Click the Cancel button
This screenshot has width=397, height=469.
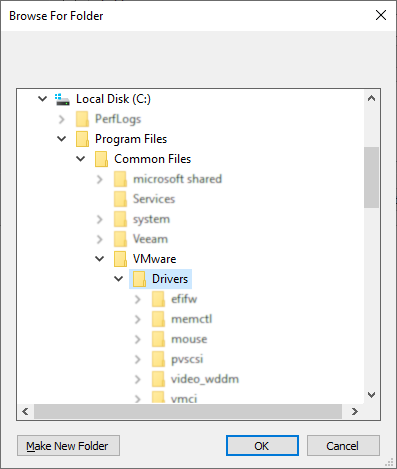coord(343,446)
